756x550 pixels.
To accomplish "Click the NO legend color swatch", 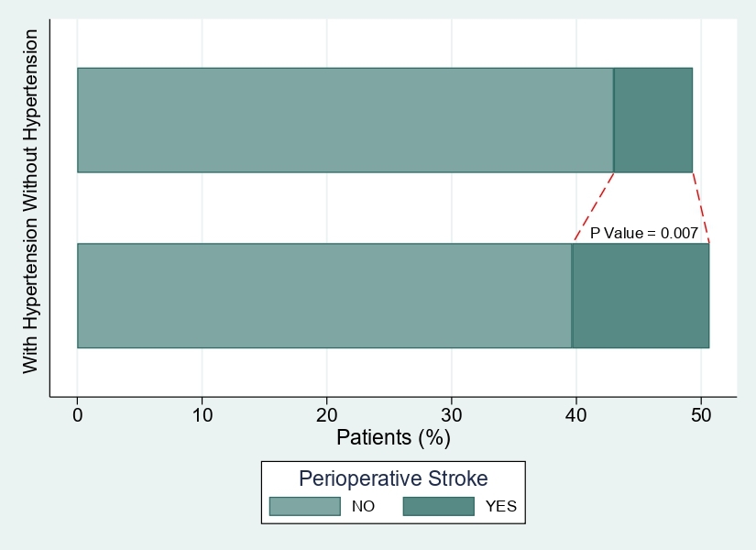I will tap(303, 506).
